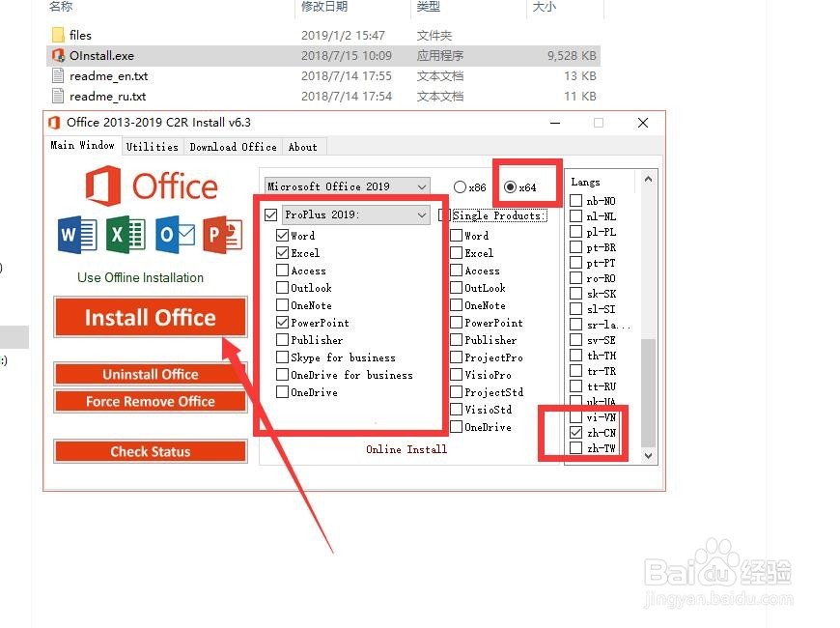Viewport: 840px width, 628px height.
Task: Click the large Office logo
Action: pos(152,186)
